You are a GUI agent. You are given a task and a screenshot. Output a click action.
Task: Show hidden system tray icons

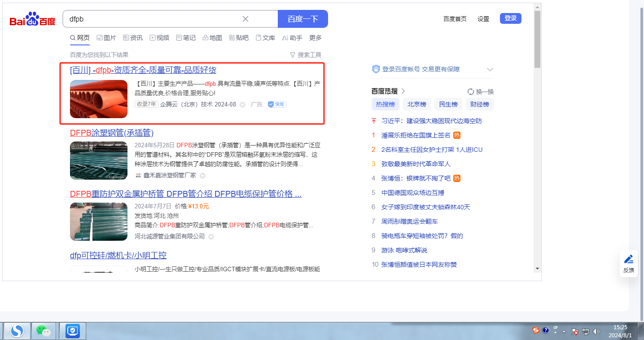pos(564,331)
